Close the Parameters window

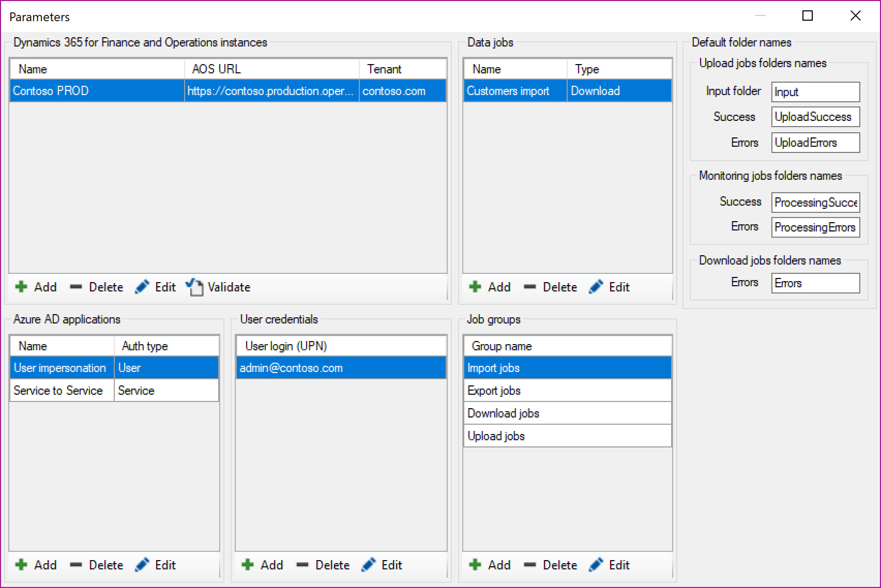(856, 16)
